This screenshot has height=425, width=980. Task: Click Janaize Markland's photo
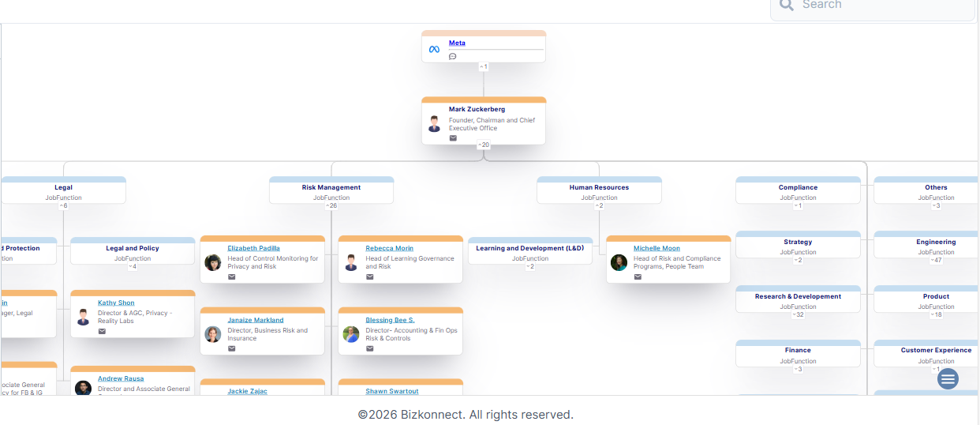click(x=213, y=334)
